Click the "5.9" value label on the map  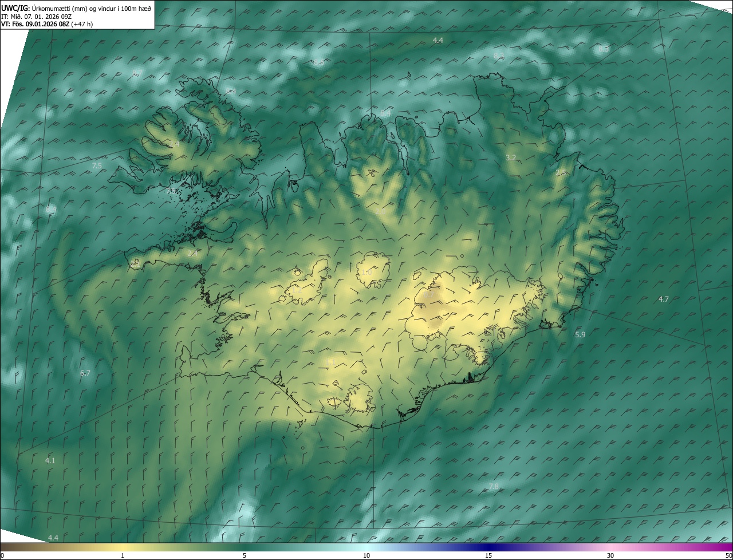[580, 334]
